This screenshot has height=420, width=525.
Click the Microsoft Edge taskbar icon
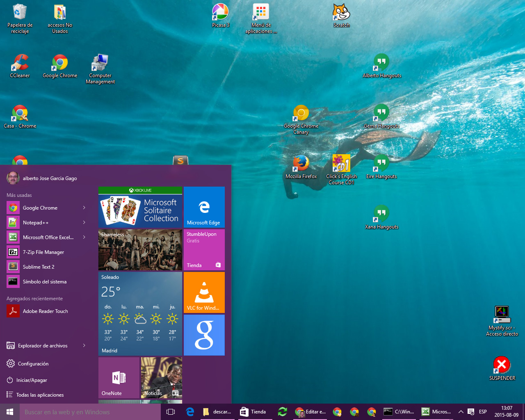tap(190, 412)
